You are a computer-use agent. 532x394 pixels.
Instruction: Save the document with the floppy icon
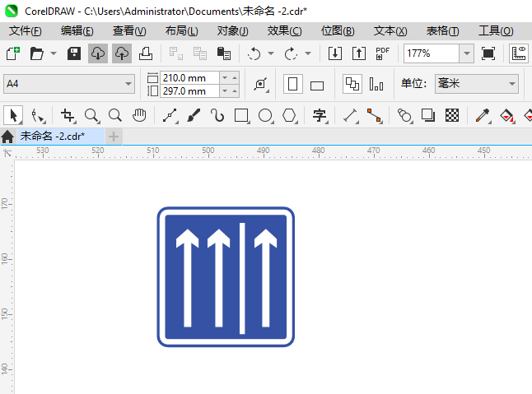(74, 53)
